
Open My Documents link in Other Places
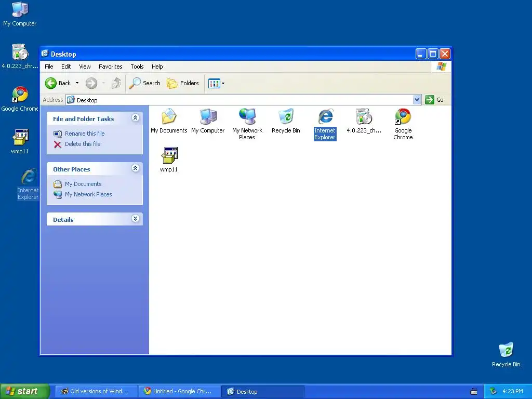[x=83, y=184]
